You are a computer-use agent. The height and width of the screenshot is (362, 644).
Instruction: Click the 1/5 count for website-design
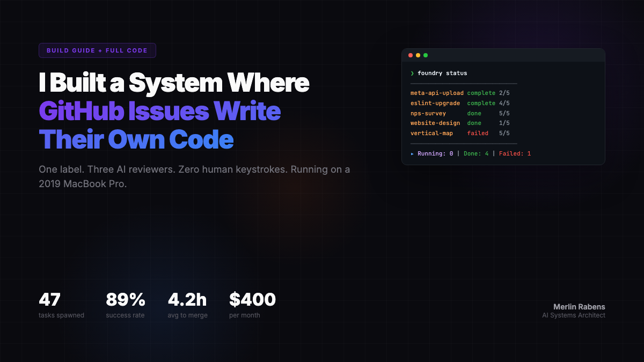504,123
